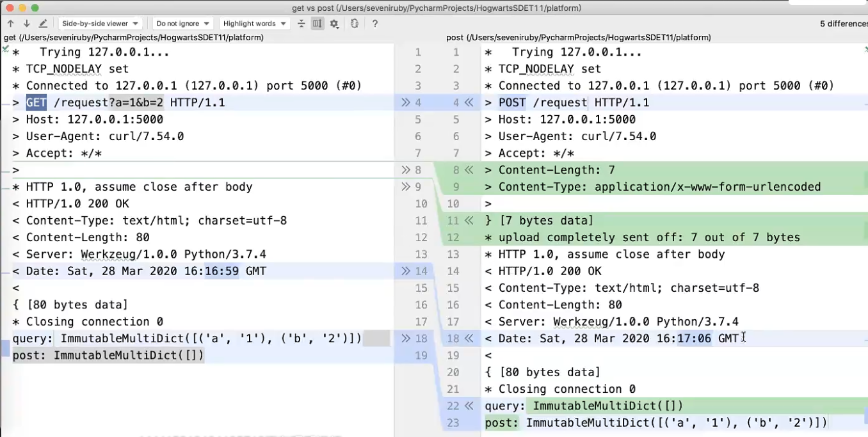Viewport: 868px width, 437px height.
Task: Open help question mark icon
Action: pos(375,24)
